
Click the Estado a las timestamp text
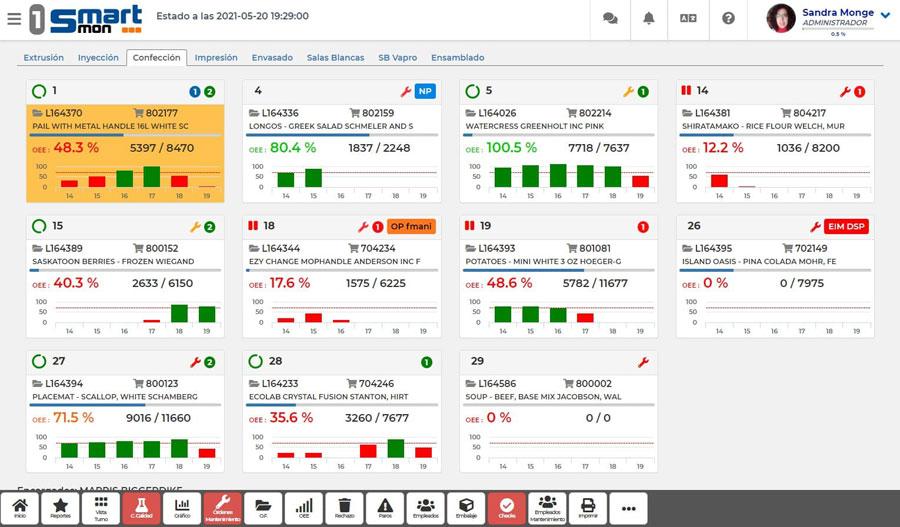(232, 16)
